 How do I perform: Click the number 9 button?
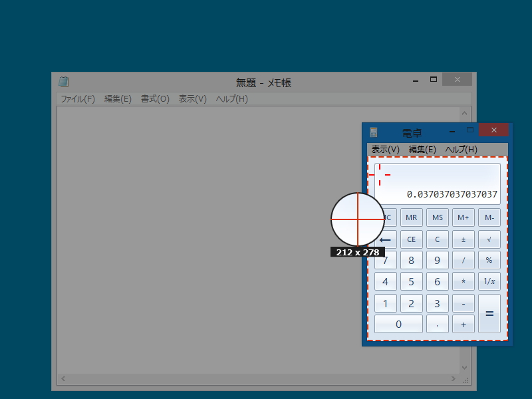pyautogui.click(x=438, y=260)
